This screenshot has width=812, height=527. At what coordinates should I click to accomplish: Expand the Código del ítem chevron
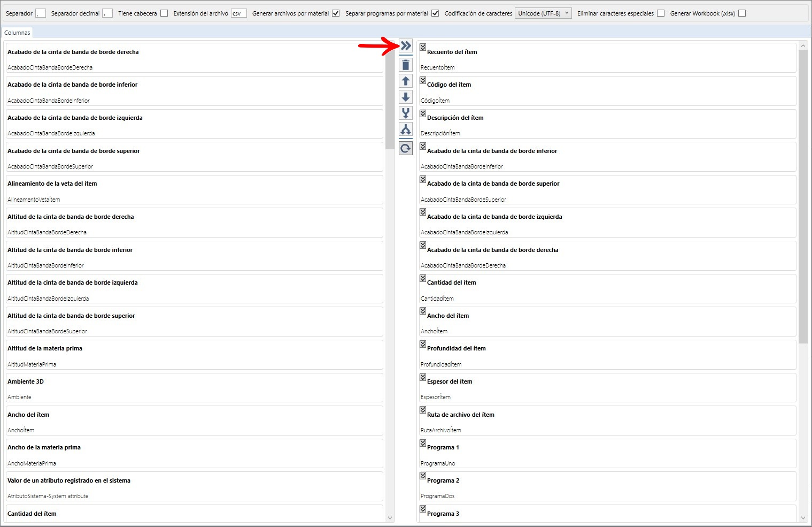[x=423, y=80]
